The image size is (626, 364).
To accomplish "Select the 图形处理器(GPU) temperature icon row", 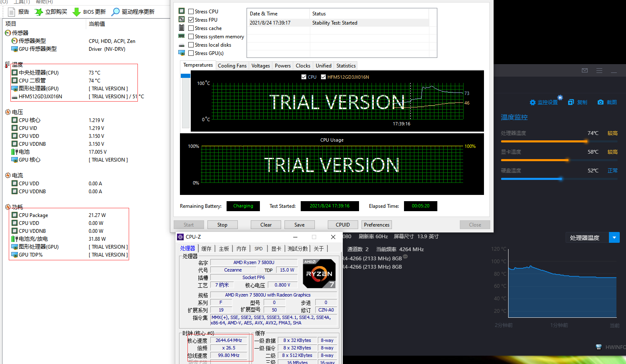I will (x=35, y=88).
